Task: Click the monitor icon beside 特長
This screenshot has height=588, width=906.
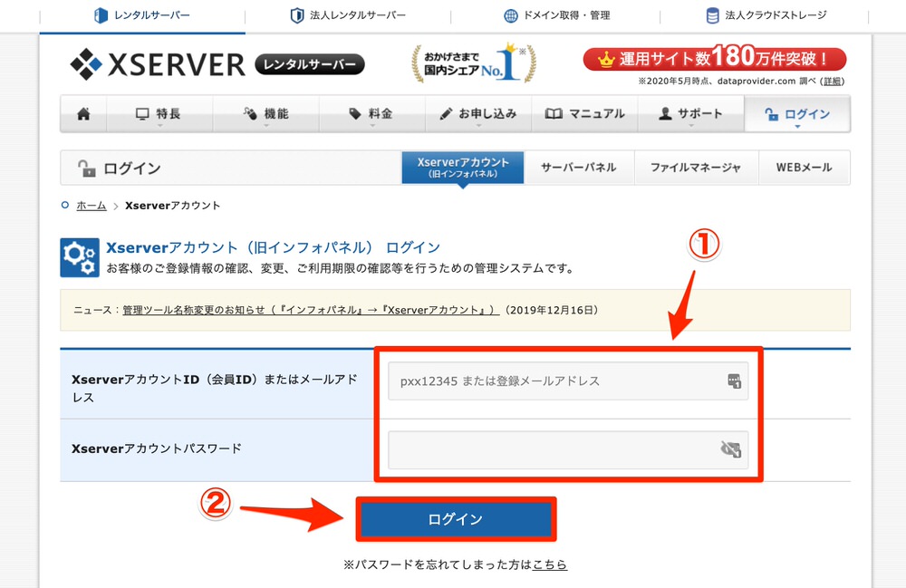Action: pyautogui.click(x=142, y=114)
